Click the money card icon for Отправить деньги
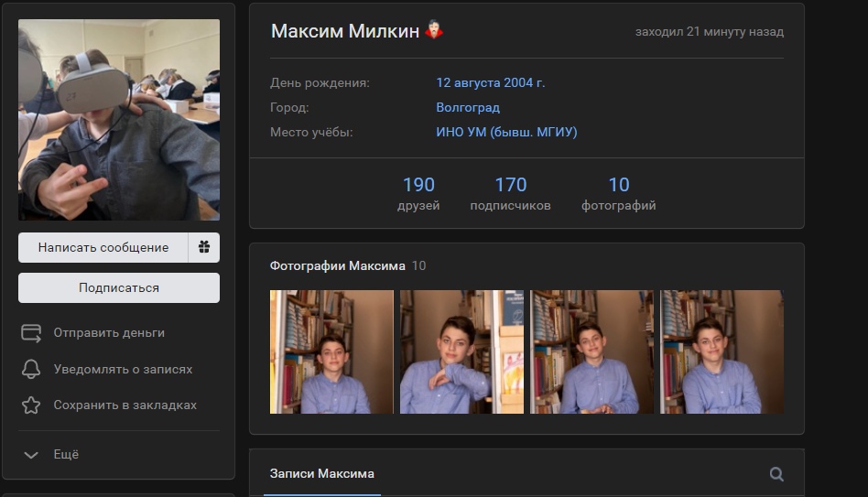Viewport: 868px width, 497px height. tap(31, 333)
